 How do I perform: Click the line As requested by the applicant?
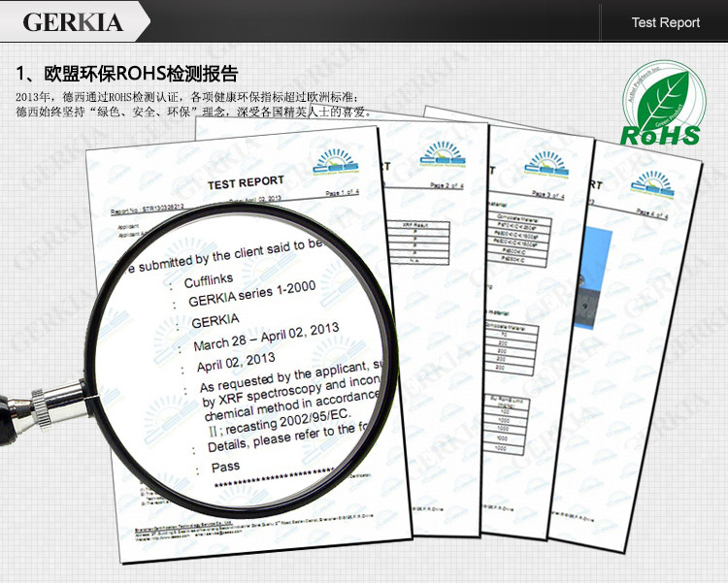click(x=291, y=375)
